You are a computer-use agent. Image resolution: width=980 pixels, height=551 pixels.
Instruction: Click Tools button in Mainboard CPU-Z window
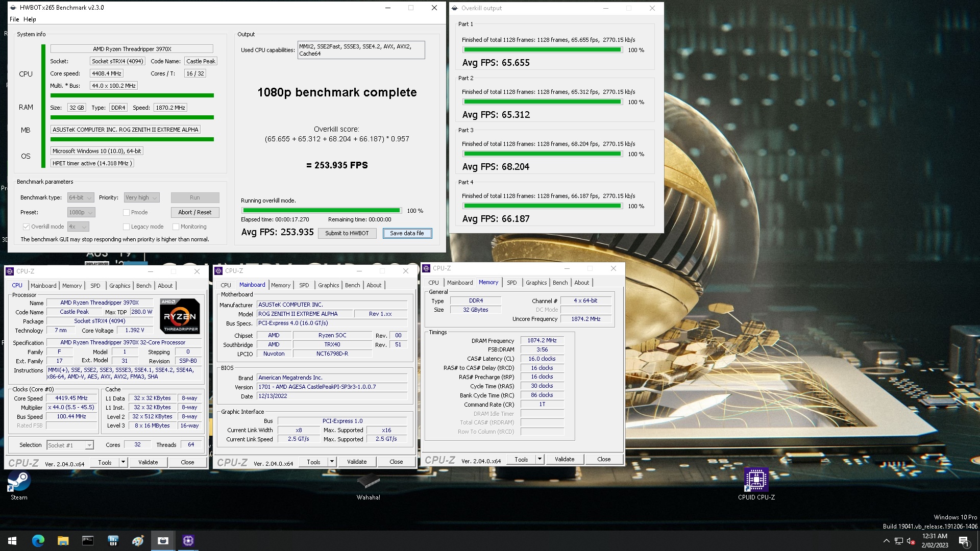pos(313,462)
